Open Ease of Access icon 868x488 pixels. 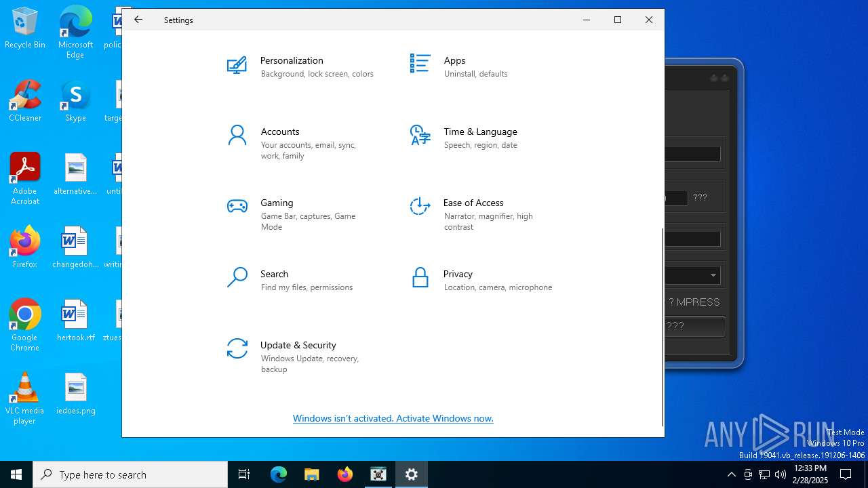pos(420,206)
